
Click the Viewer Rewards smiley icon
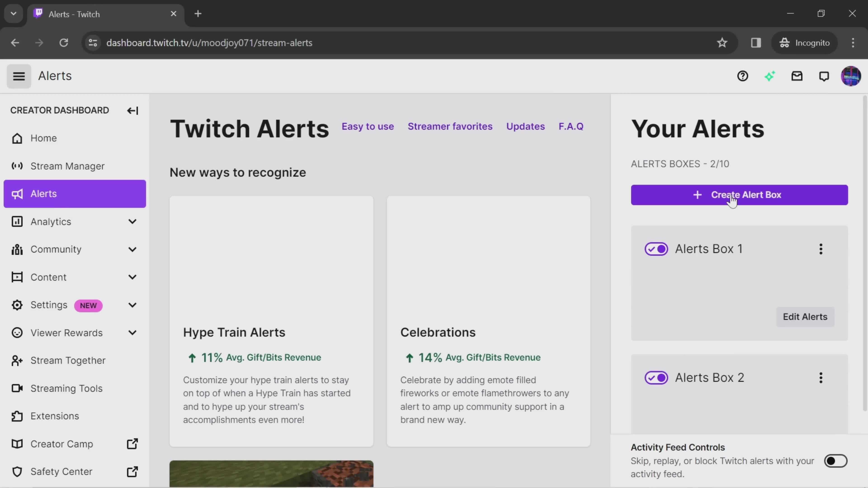17,333
